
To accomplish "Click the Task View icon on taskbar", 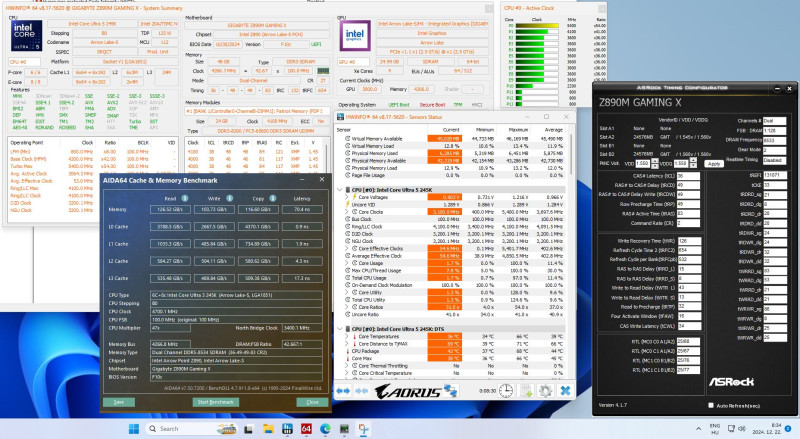I will click(x=249, y=429).
